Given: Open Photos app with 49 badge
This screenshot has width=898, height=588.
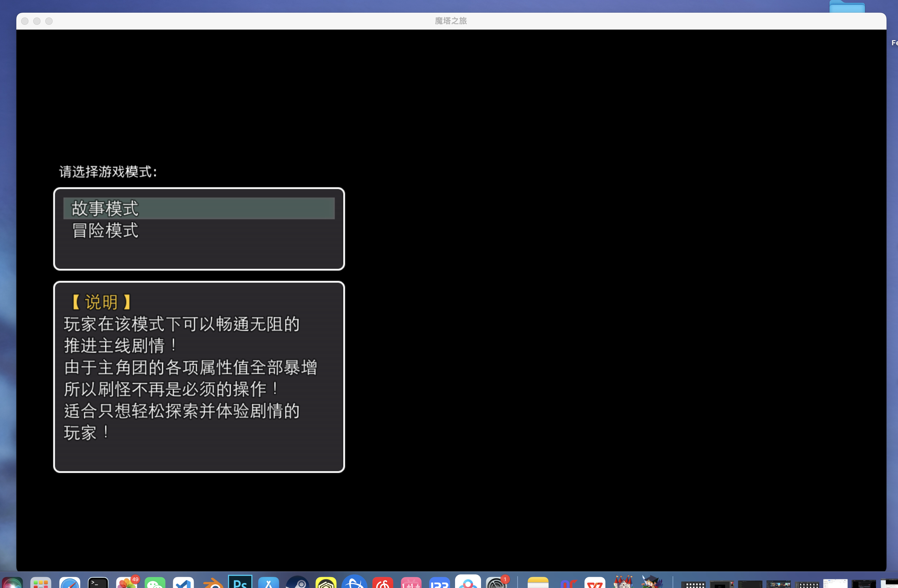Looking at the screenshot, I should (x=126, y=583).
